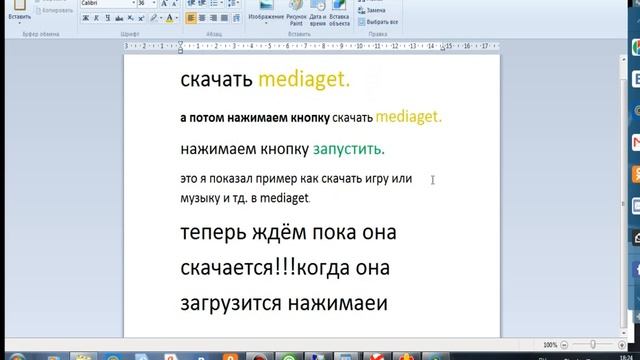640x360 pixels.
Task: Toggle superscript formatting
Action: tap(141, 18)
